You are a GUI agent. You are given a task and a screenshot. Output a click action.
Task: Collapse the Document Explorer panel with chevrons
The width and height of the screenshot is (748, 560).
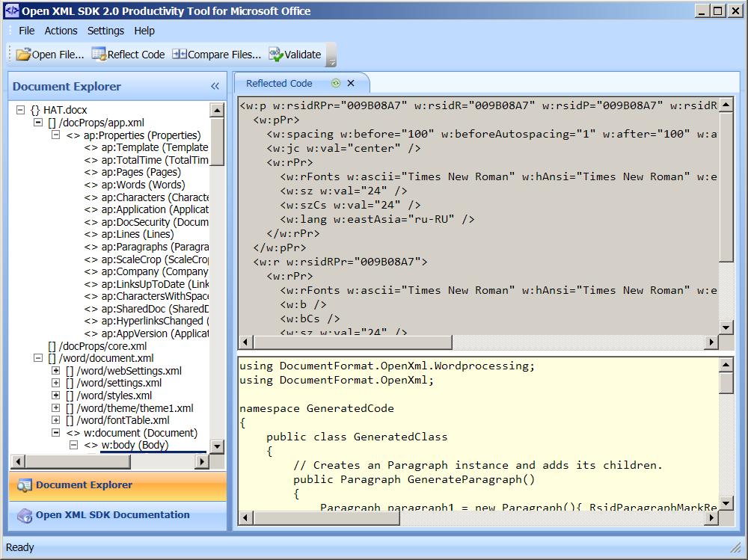click(x=215, y=86)
